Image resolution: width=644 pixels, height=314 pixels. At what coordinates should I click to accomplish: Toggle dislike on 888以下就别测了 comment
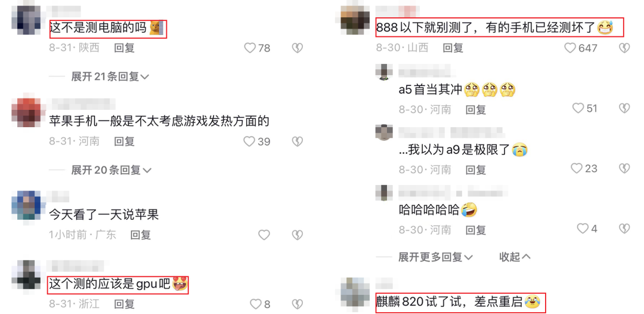624,48
